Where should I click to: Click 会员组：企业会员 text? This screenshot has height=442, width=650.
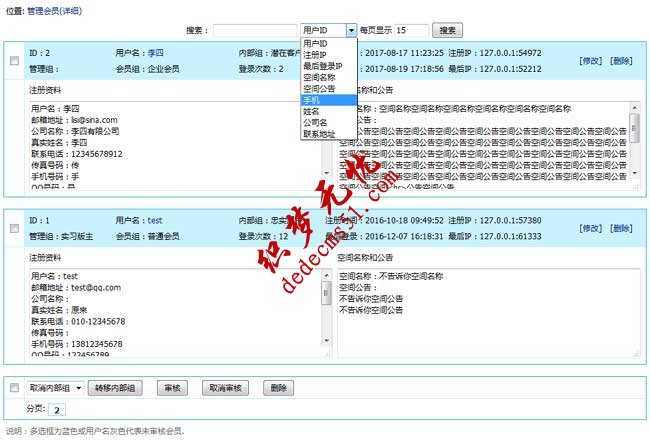[148, 69]
